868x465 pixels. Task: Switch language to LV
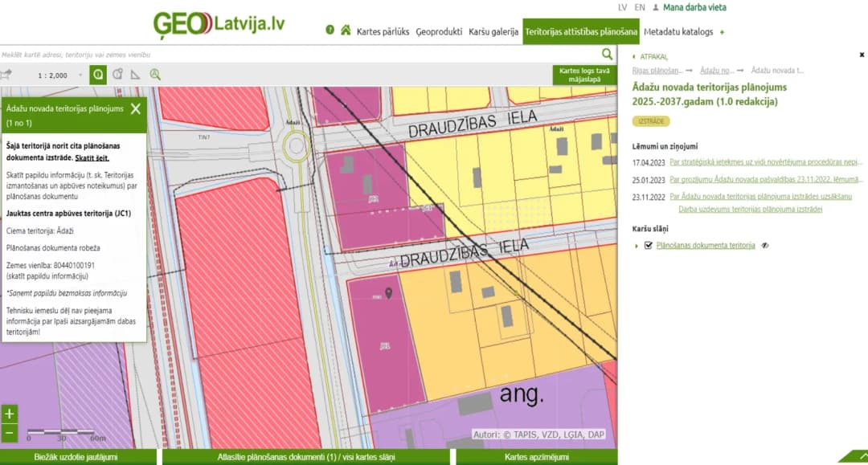point(622,8)
